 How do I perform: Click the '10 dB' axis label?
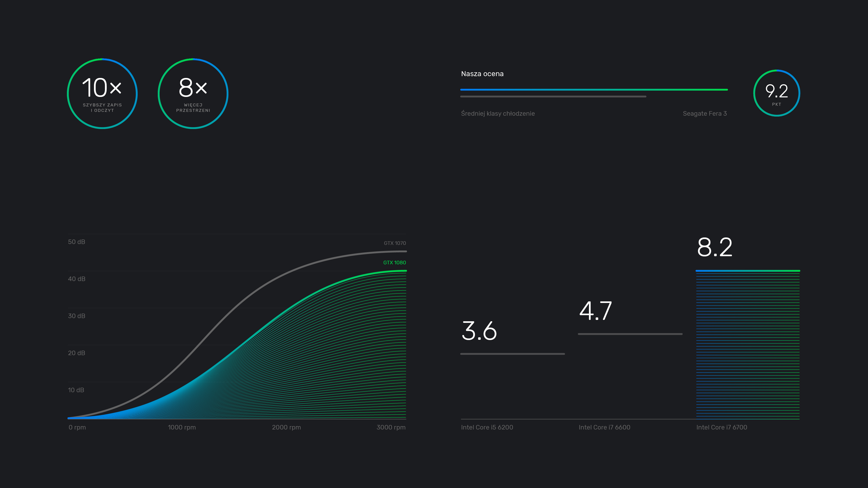[76, 390]
